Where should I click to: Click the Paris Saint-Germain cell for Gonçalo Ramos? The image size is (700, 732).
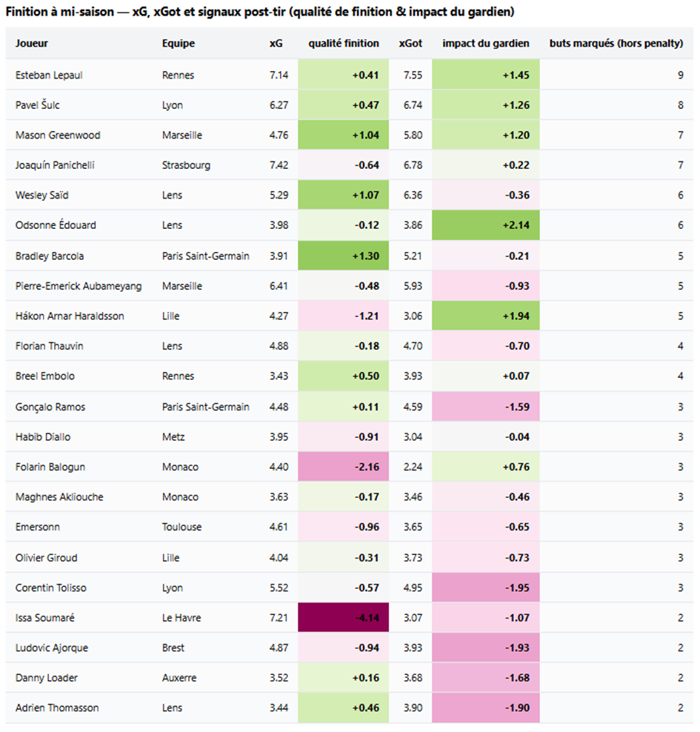coord(206,407)
